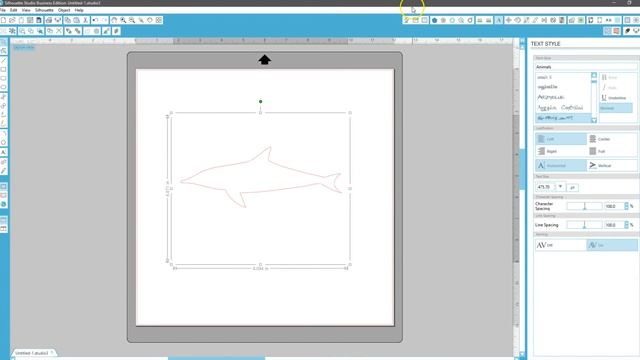Click the Text Size value field
Viewport: 640px width, 360px height.
(545, 187)
